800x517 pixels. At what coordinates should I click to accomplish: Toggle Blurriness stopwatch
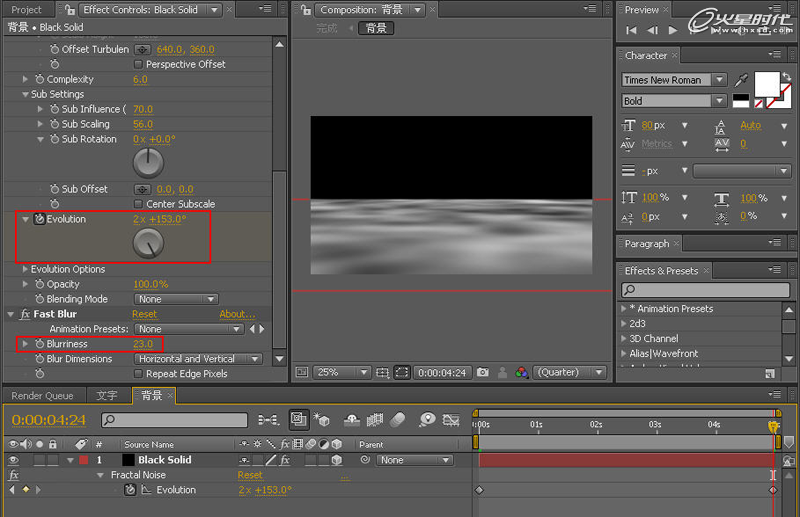(39, 344)
